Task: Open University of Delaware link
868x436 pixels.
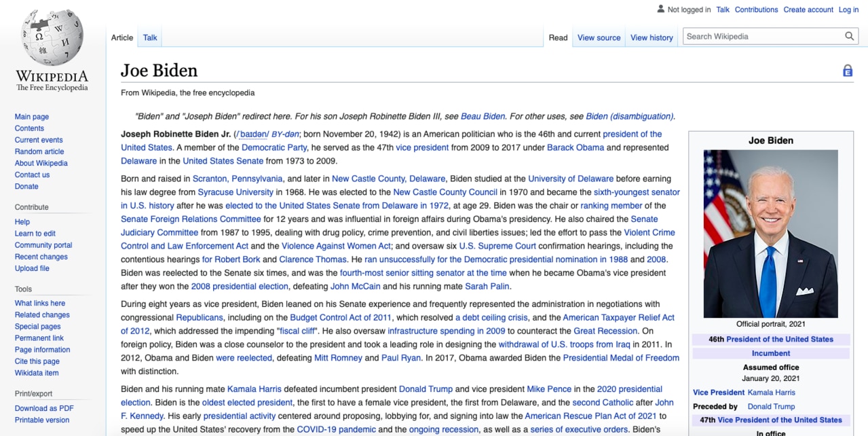Action: click(571, 179)
